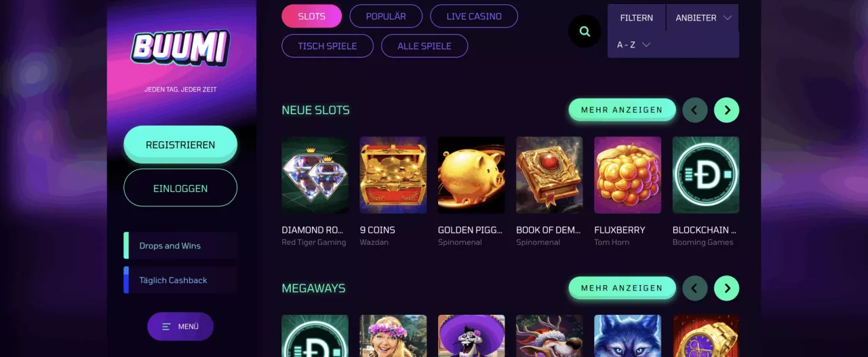
Task: Expand the A - Z sorting dropdown
Action: [634, 45]
